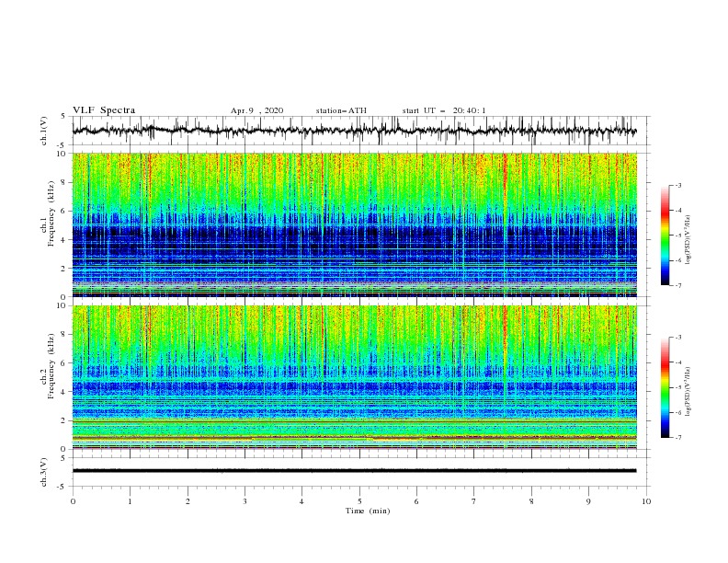This screenshot has height=563, width=728.
Task: Click the time axis tick label "10"
Action: click(x=646, y=501)
